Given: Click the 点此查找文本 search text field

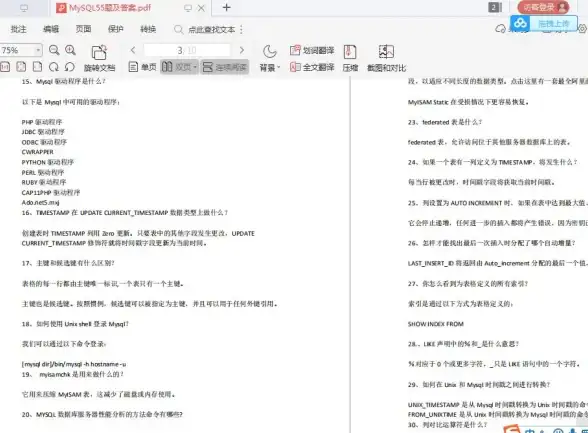Looking at the screenshot, I should [212, 29].
